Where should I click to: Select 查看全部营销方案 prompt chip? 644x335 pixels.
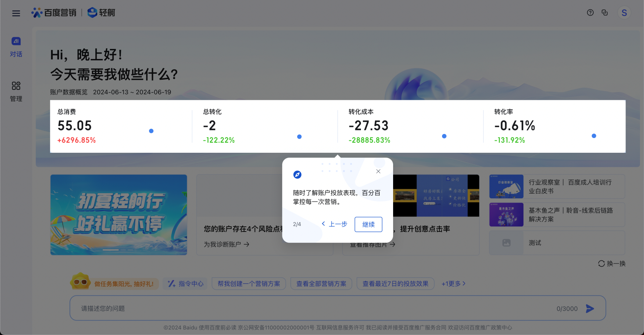(321, 284)
